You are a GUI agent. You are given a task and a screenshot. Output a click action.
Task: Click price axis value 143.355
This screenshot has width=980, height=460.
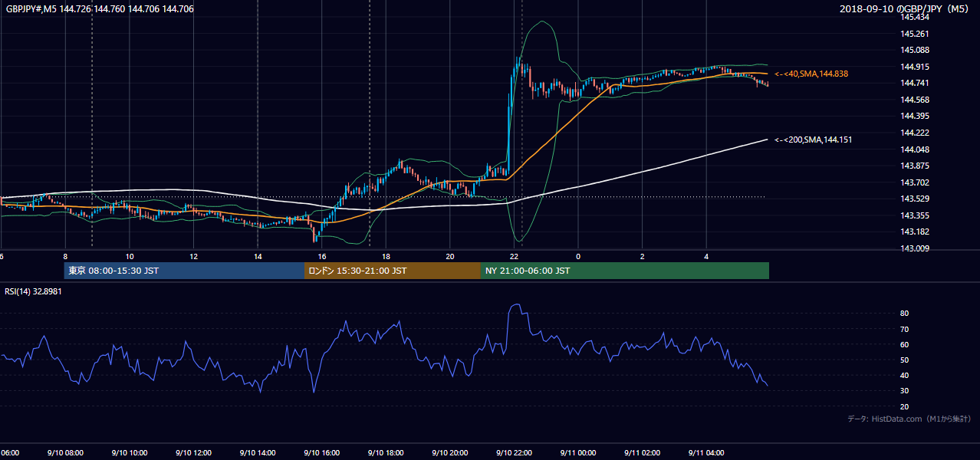tap(914, 215)
